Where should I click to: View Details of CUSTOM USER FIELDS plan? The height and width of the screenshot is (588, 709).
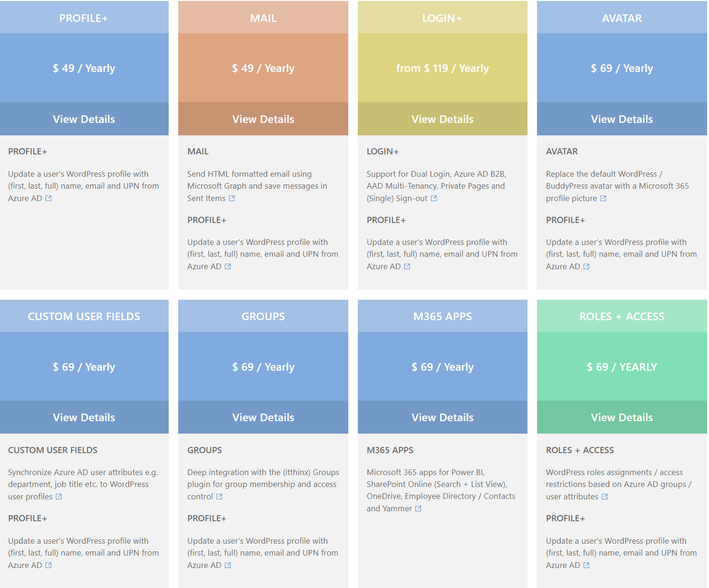[x=84, y=417]
